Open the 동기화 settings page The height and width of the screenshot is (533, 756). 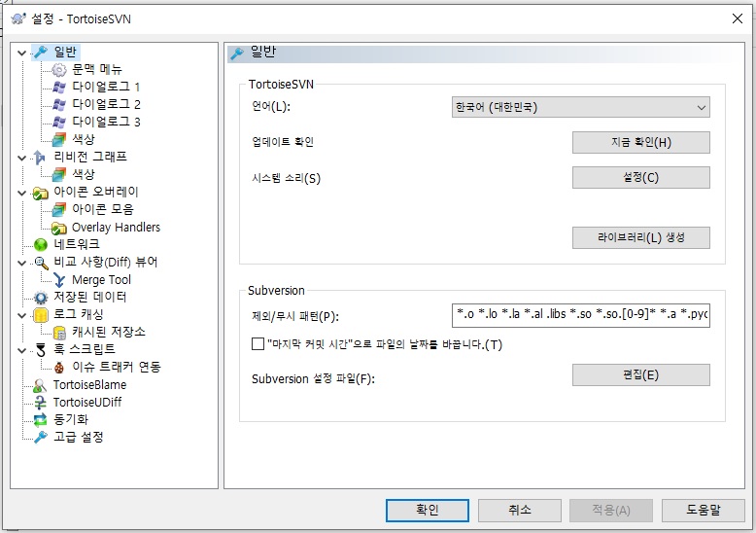pyautogui.click(x=71, y=419)
